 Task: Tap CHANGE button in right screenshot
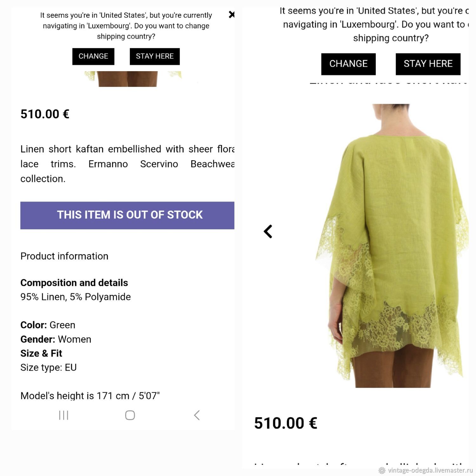348,64
